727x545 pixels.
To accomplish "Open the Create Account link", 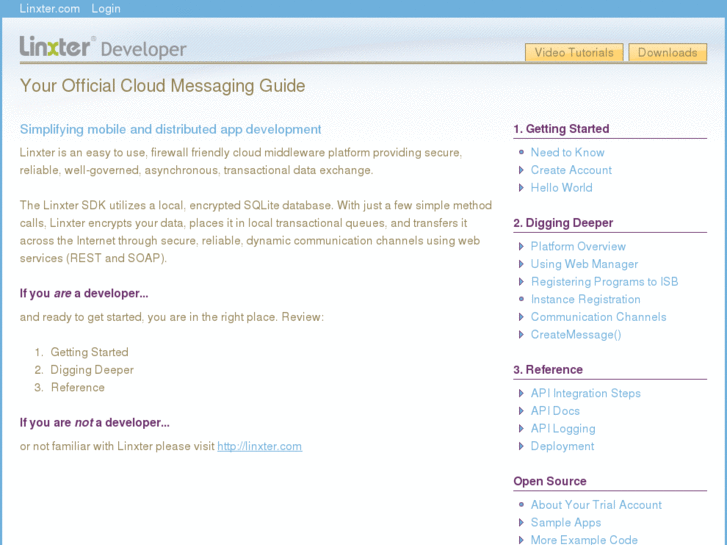I will point(571,170).
